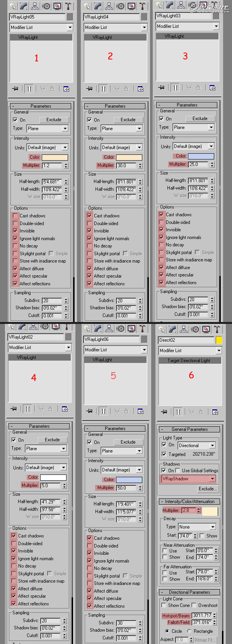This screenshot has height=644, width=232.
Task: Click Remove Modifier trash icon in VRayLight02 panel
Action: coord(51,409)
